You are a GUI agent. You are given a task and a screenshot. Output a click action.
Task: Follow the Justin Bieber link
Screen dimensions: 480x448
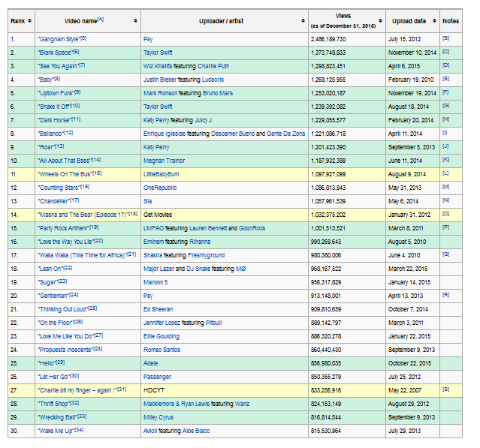[160, 80]
